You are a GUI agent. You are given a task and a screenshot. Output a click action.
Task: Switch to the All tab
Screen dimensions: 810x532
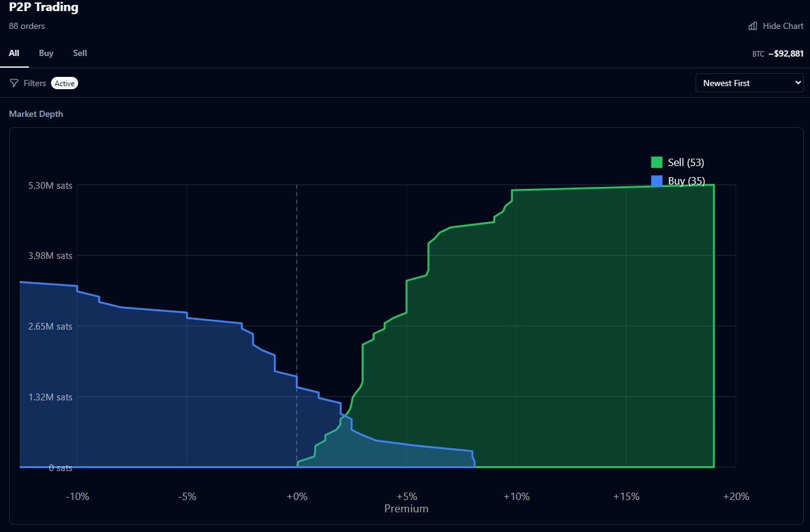[x=14, y=53]
